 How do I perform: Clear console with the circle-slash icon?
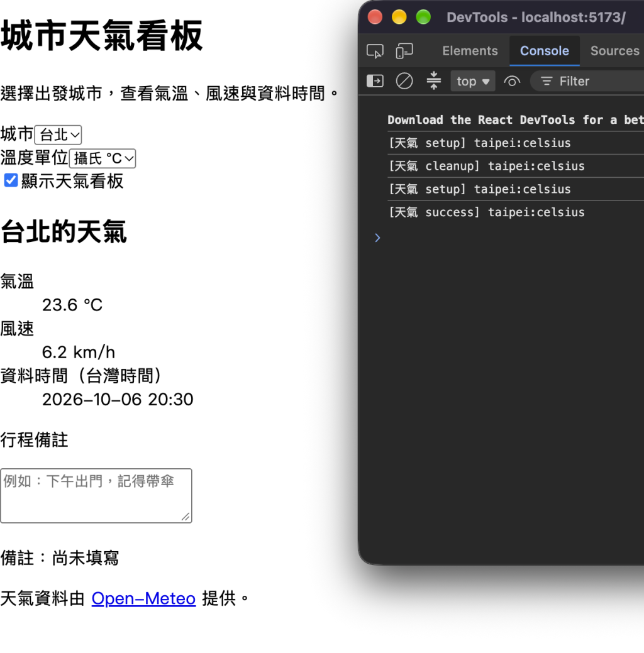pyautogui.click(x=404, y=81)
